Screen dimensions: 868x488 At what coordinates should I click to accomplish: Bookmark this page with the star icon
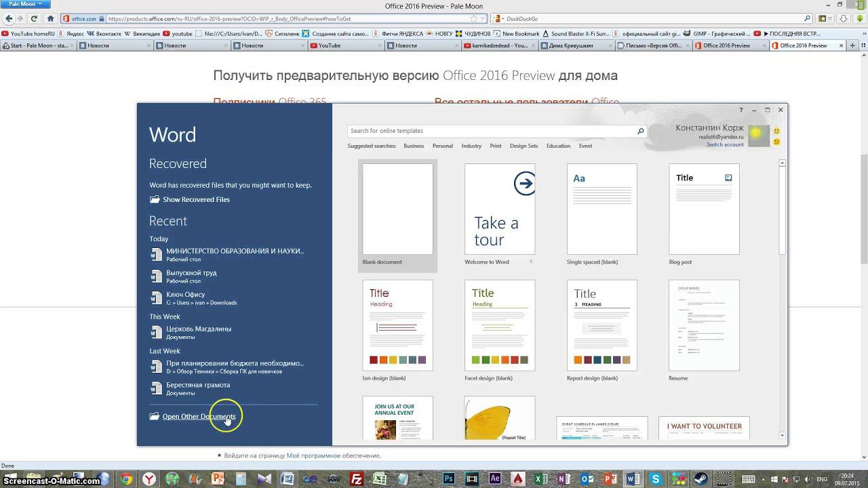474,19
